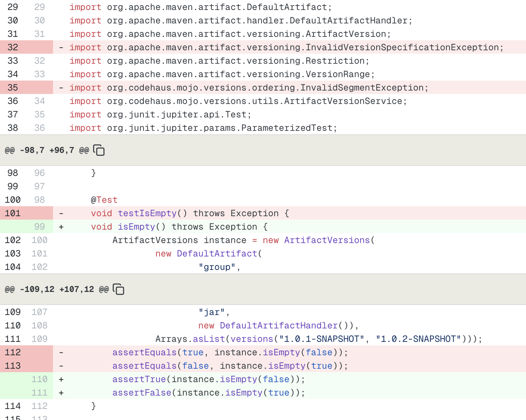Click the ArtifactVersions instance declaration line
Viewport: 526px width, 420px height.
[244, 240]
